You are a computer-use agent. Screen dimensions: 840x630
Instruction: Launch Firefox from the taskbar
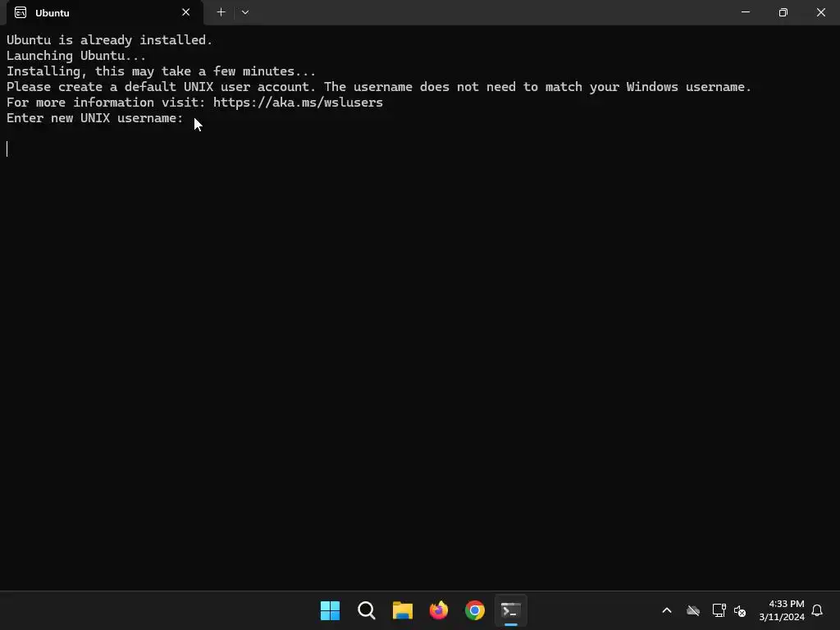point(439,610)
